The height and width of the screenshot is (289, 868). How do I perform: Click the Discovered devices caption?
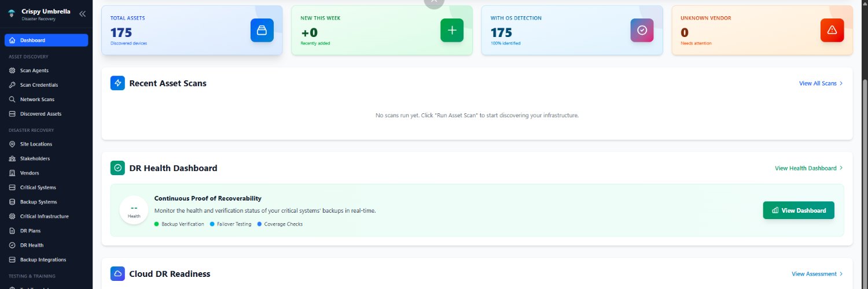[x=128, y=43]
